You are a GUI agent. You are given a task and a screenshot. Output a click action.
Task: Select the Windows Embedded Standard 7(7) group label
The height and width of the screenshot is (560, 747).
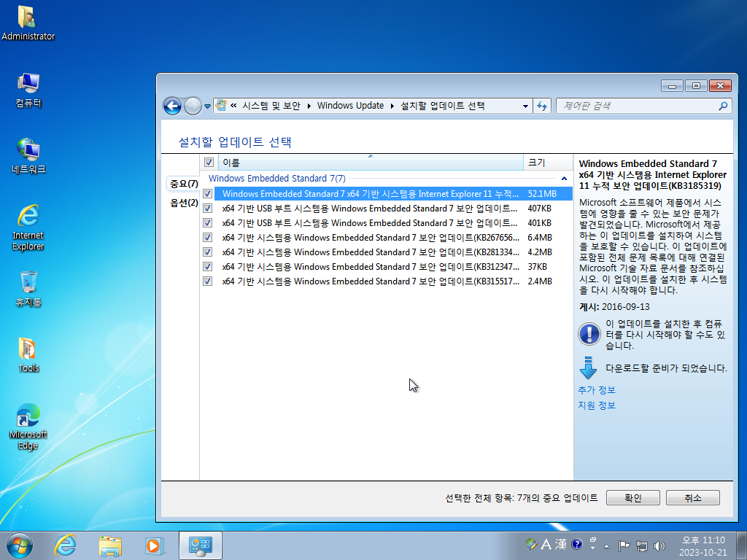click(277, 179)
